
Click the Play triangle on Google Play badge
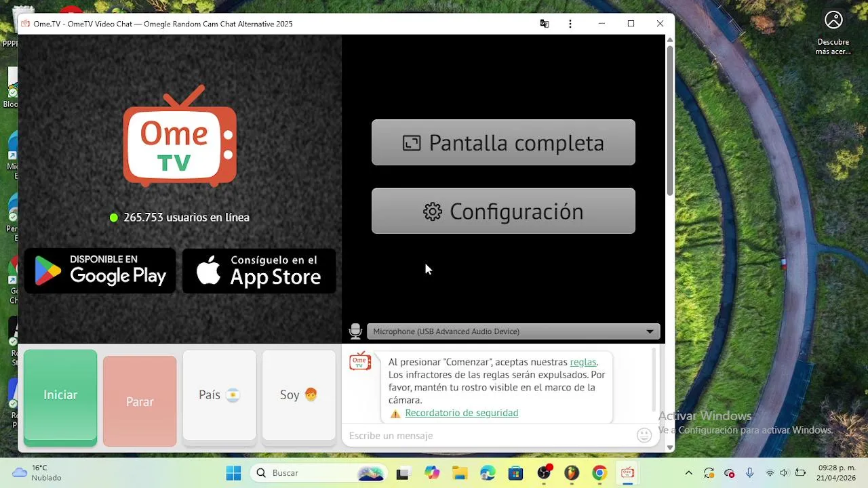pos(47,271)
